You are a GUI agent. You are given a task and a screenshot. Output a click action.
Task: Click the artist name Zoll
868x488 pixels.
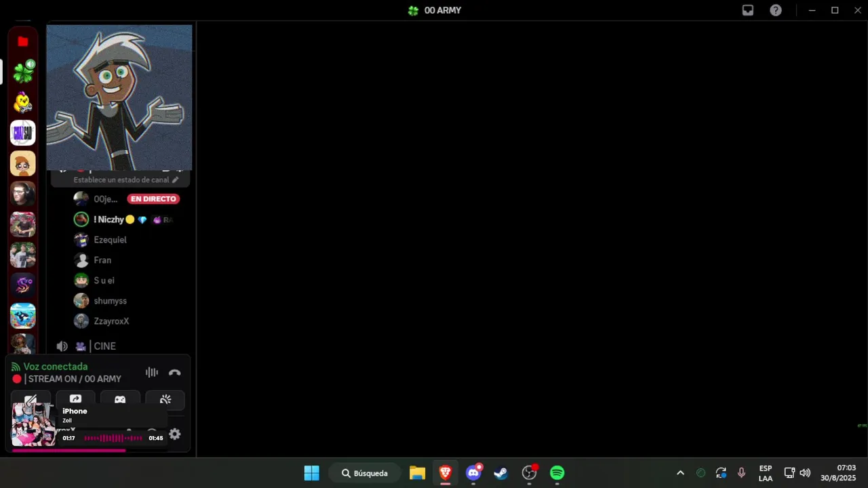pos(67,421)
